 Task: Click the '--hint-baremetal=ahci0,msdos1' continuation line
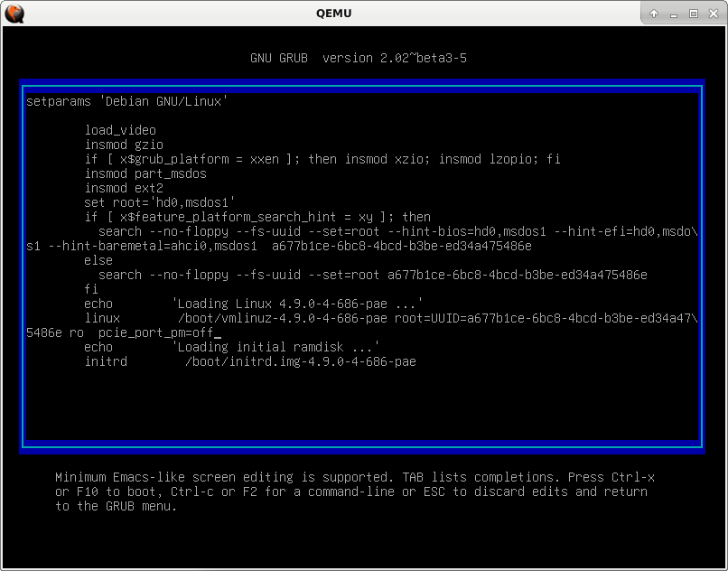coord(279,246)
